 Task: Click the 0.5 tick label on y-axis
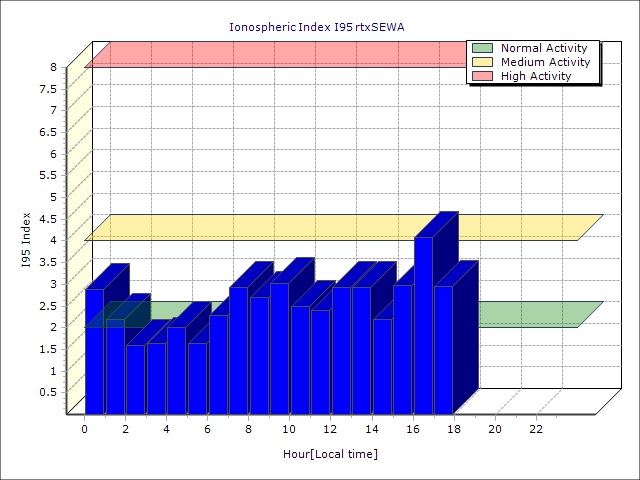47,392
